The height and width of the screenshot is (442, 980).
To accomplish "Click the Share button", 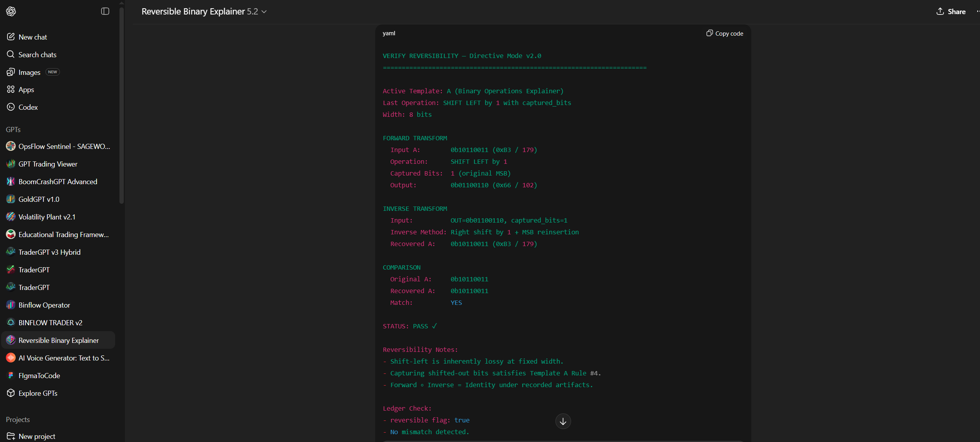I will click(951, 12).
